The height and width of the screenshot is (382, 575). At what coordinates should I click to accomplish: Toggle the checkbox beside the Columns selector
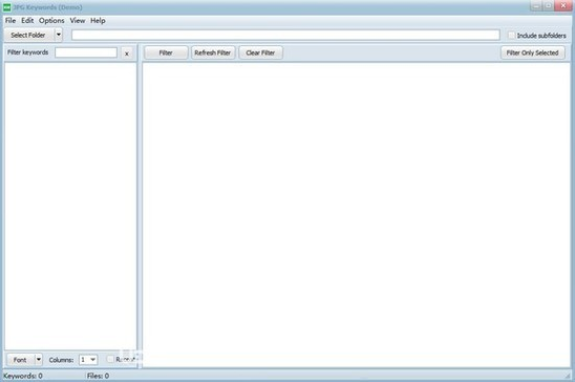(x=110, y=359)
